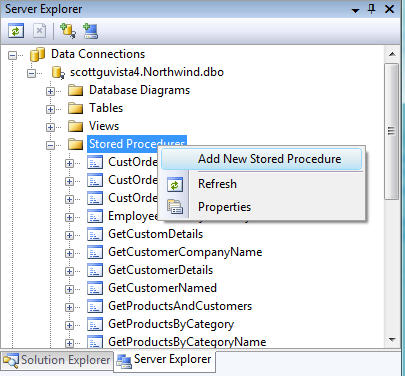405x376 pixels.
Task: Expand the GetProductsByCategory procedure node
Action: click(69, 325)
